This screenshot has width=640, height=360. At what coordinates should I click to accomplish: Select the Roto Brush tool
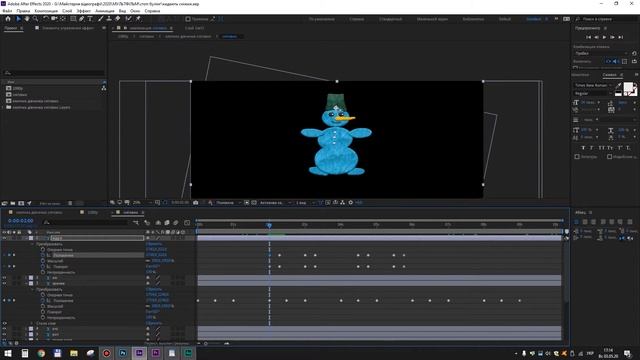click(129, 19)
